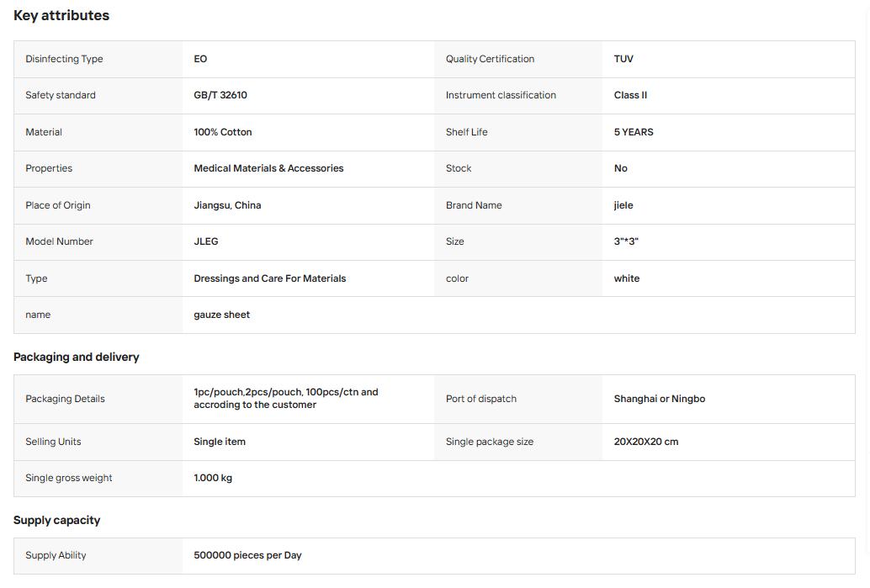Image resolution: width=870 pixels, height=588 pixels.
Task: Select the Shanghai or Ningbo port value
Action: (x=659, y=399)
